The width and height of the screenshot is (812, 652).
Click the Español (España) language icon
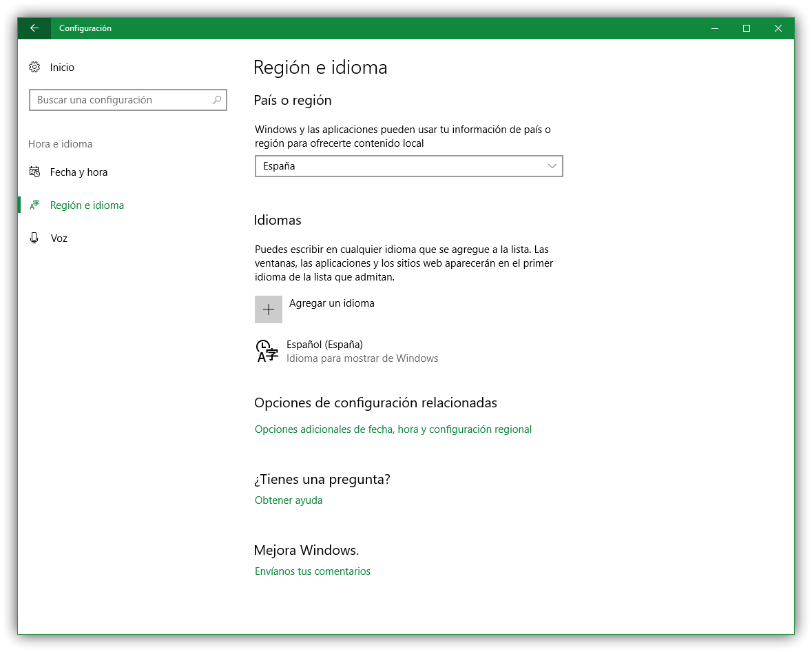(266, 351)
